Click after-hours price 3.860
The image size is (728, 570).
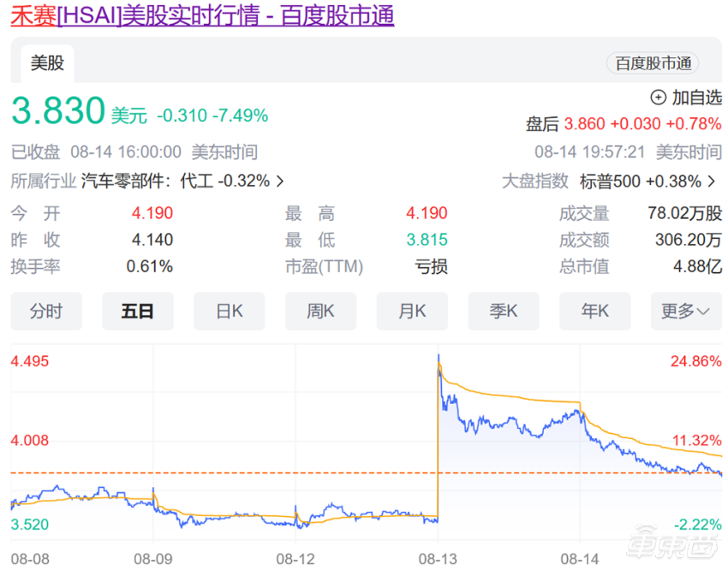pyautogui.click(x=584, y=124)
